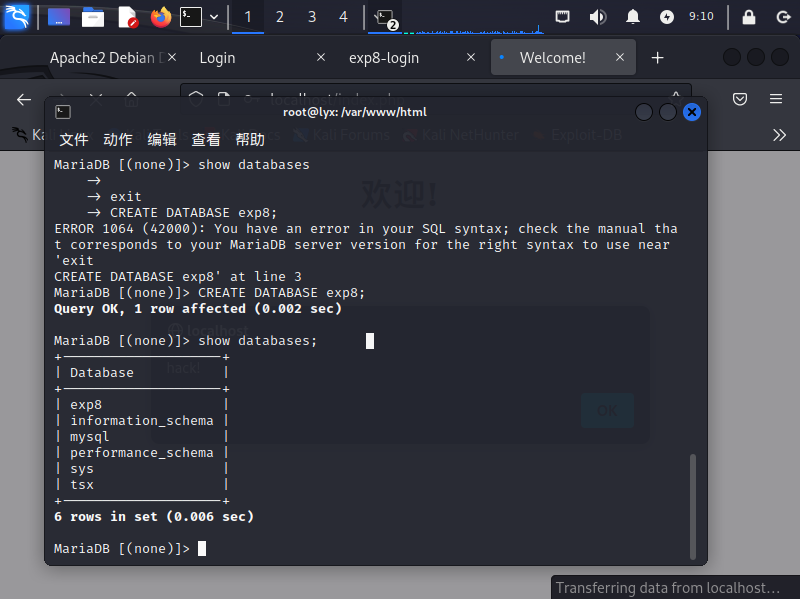Close the Login tab
This screenshot has height=599, width=800.
tap(321, 57)
